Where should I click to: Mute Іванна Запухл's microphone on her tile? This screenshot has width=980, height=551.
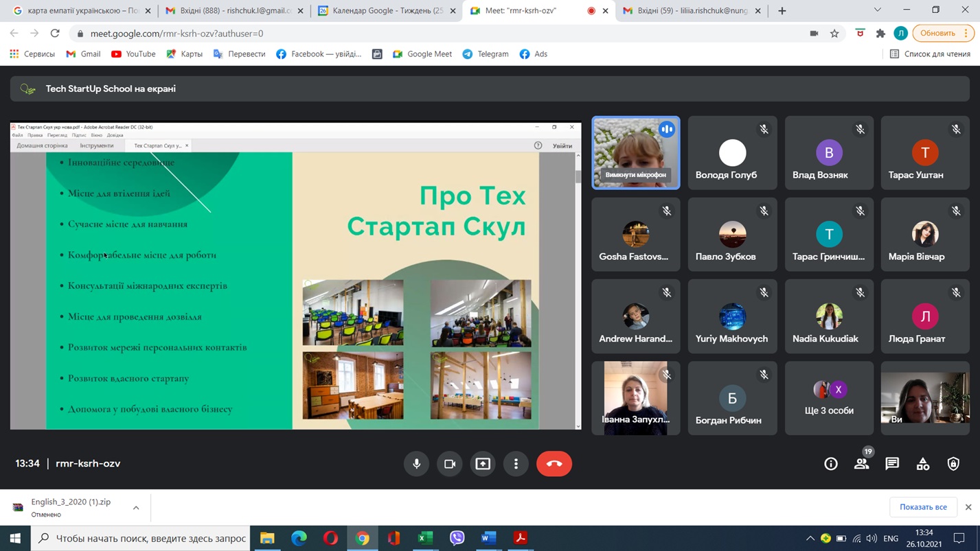pos(666,375)
